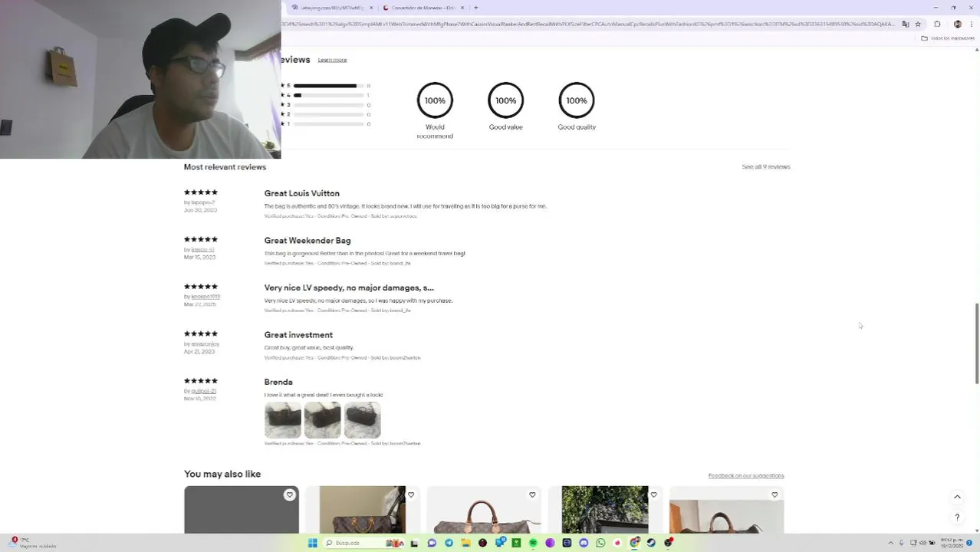Screen dimensions: 980x552
Task: Open the Great Louis Vuitton reviewer's profile
Action: [203, 202]
